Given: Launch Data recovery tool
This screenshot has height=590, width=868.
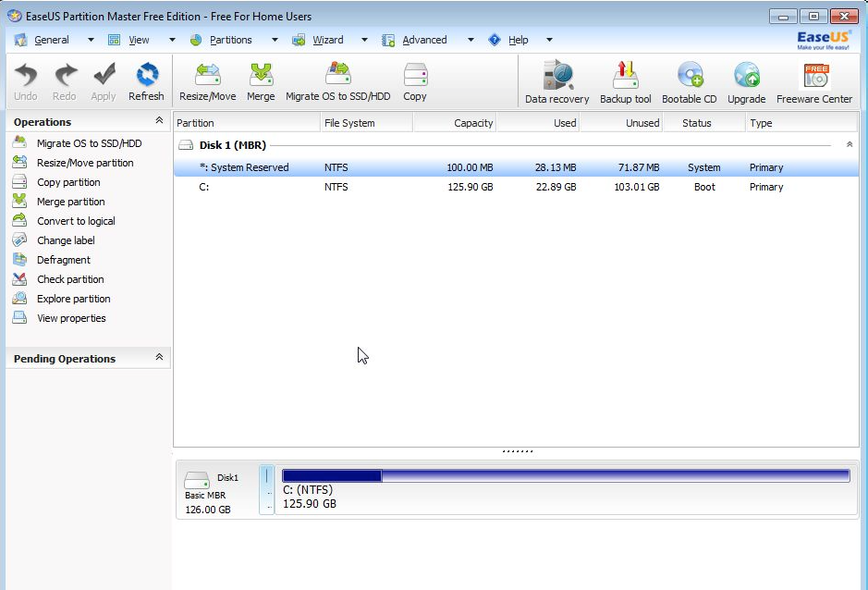Looking at the screenshot, I should [556, 82].
